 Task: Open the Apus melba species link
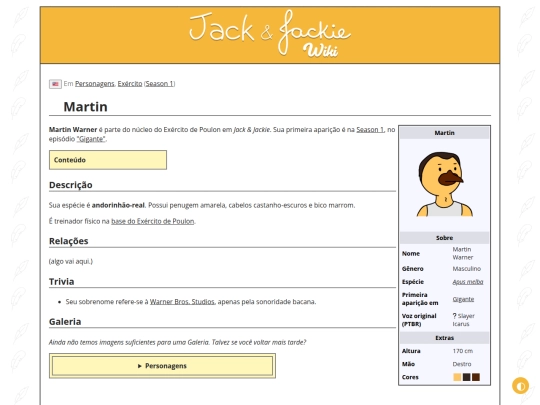click(x=468, y=282)
